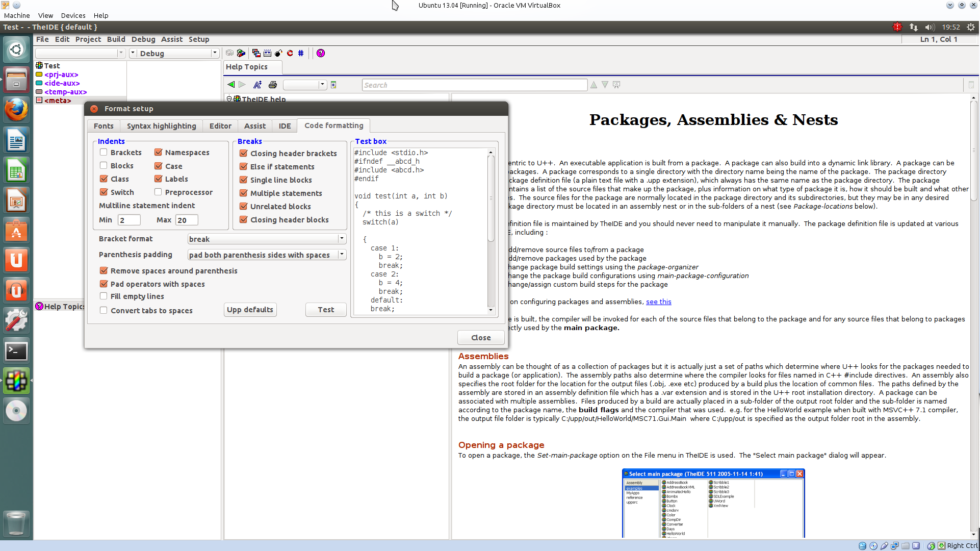Click the Search field in Help Topics
Image resolution: width=980 pixels, height=551 pixels.
click(x=474, y=85)
